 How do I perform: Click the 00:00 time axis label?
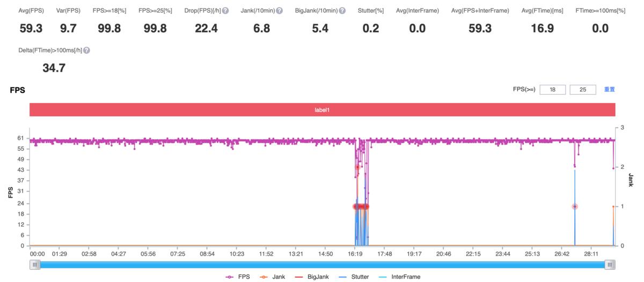pyautogui.click(x=38, y=254)
